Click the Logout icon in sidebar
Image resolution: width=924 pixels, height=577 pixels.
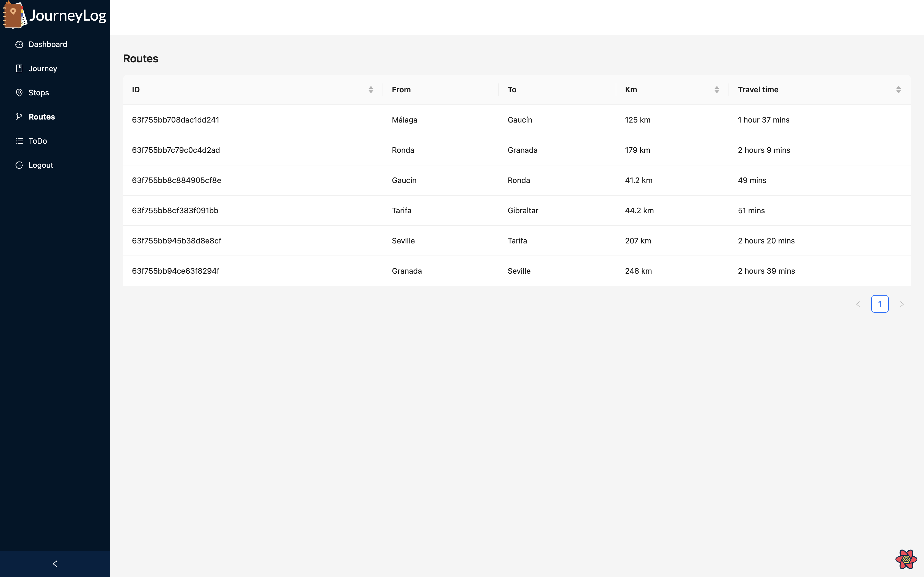[19, 165]
